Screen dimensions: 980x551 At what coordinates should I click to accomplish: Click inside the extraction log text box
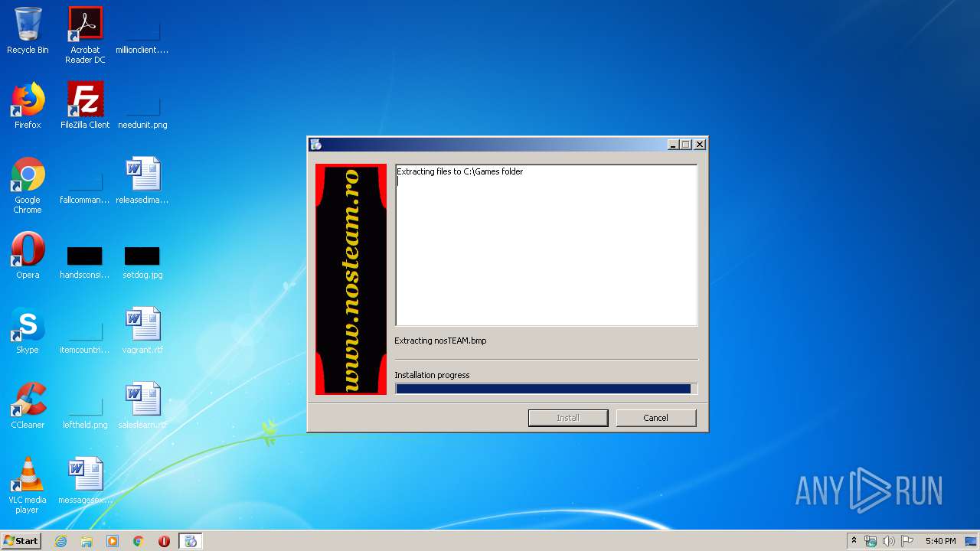coord(546,246)
